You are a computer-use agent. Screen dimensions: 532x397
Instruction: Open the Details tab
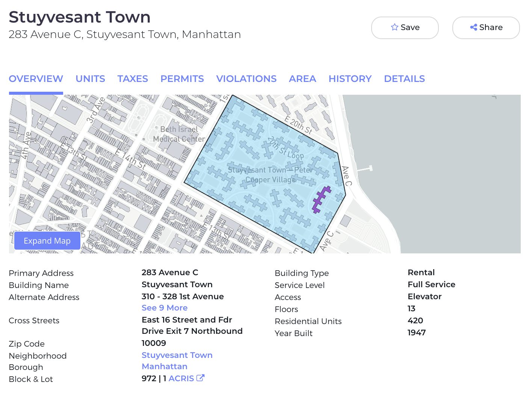[404, 79]
